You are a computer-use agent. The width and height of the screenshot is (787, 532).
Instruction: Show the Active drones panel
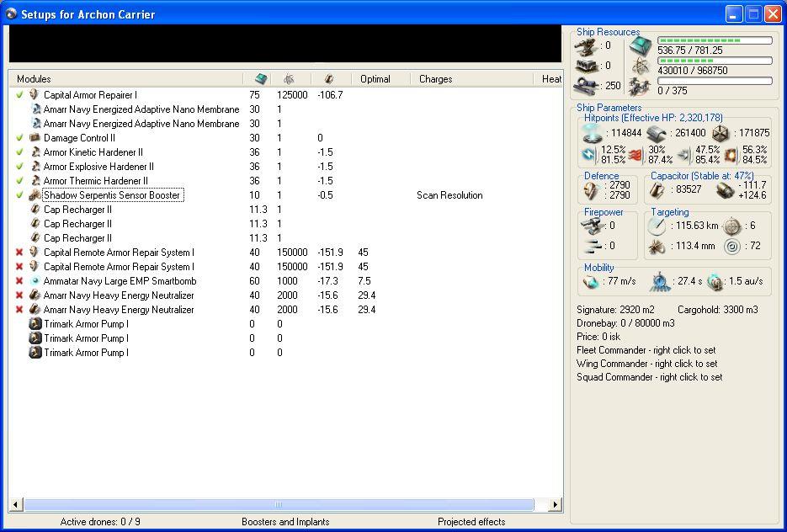pyautogui.click(x=100, y=522)
